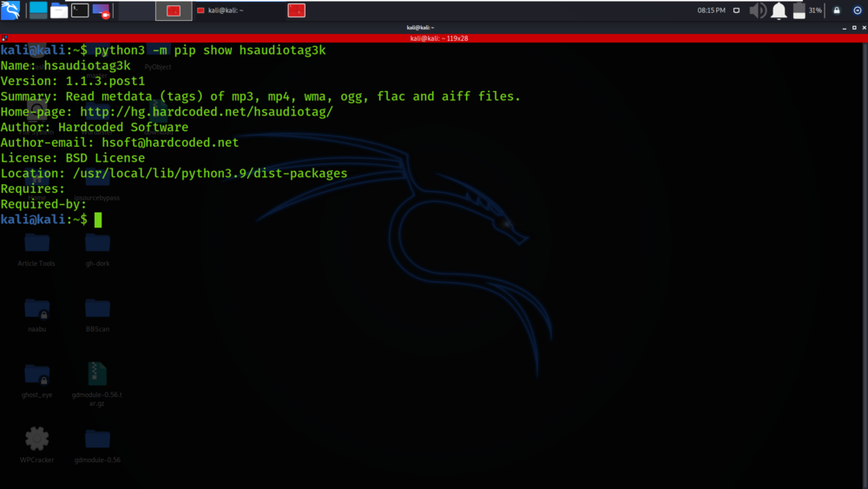This screenshot has height=489, width=868.
Task: Select the locked naabu desktop folder
Action: (37, 315)
